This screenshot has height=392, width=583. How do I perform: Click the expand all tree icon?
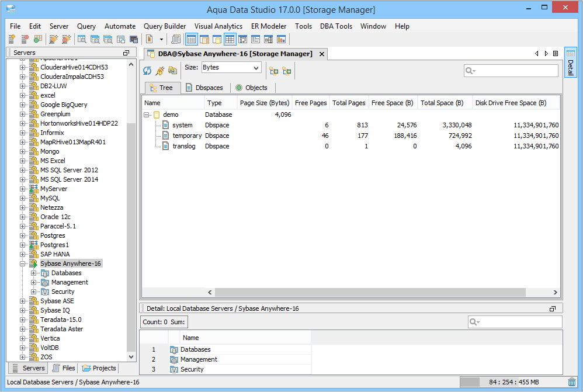pyautogui.click(x=274, y=71)
